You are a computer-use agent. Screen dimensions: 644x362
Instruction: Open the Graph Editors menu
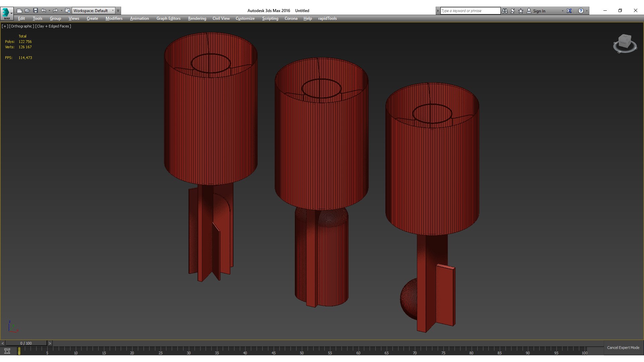point(168,18)
